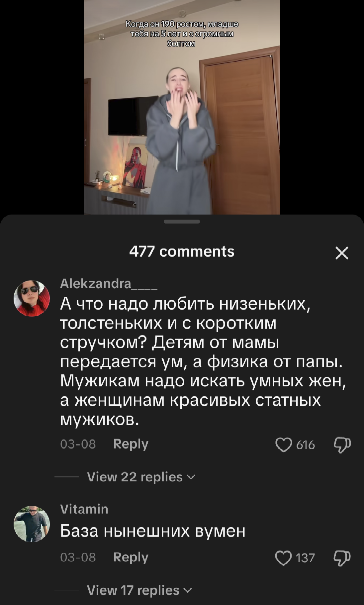Open the Alekzandra____ username link

click(109, 283)
